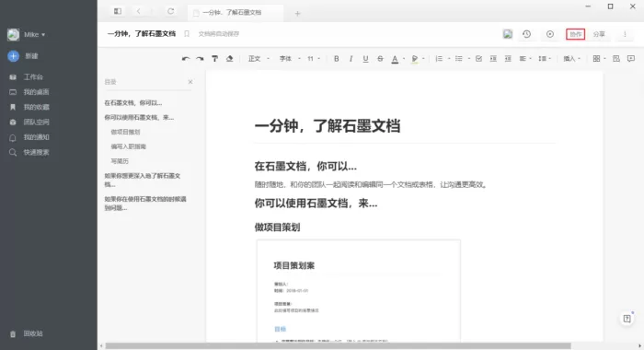The width and height of the screenshot is (644, 350).
Task: Expand the Mike account dropdown
Action: 43,35
